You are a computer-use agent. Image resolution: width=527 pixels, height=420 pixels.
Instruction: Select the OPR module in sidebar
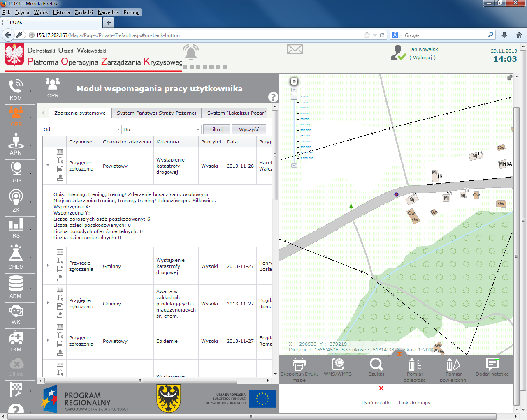16,115
